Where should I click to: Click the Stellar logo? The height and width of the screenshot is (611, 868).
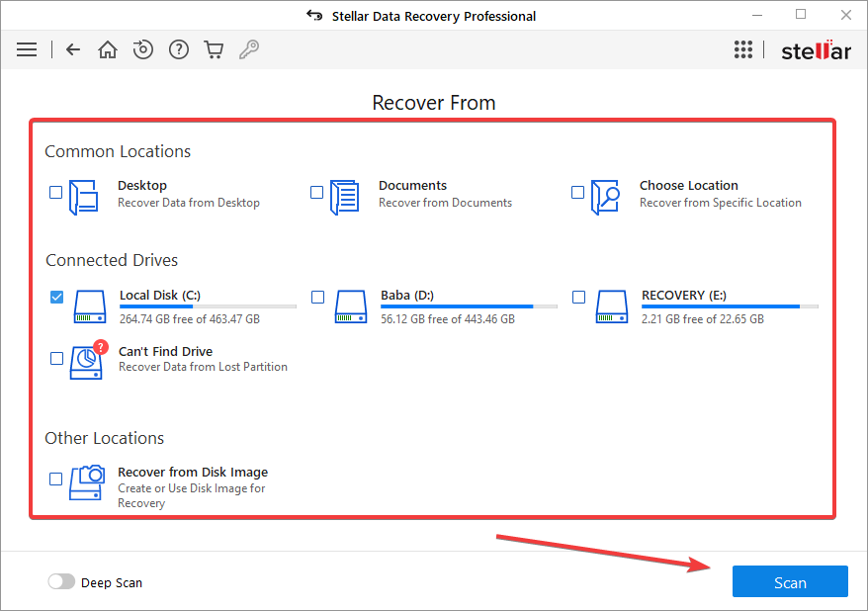click(x=816, y=50)
